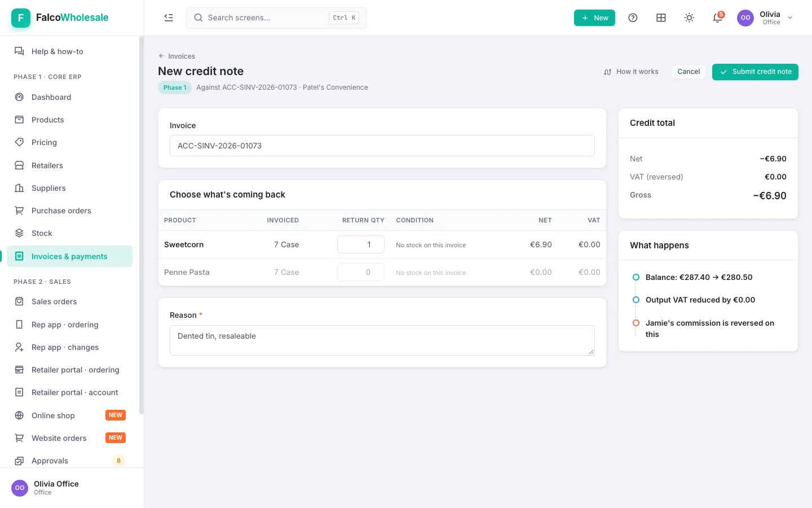Expand the Olivia user menu chevron
This screenshot has height=508, width=812.
pyautogui.click(x=790, y=17)
